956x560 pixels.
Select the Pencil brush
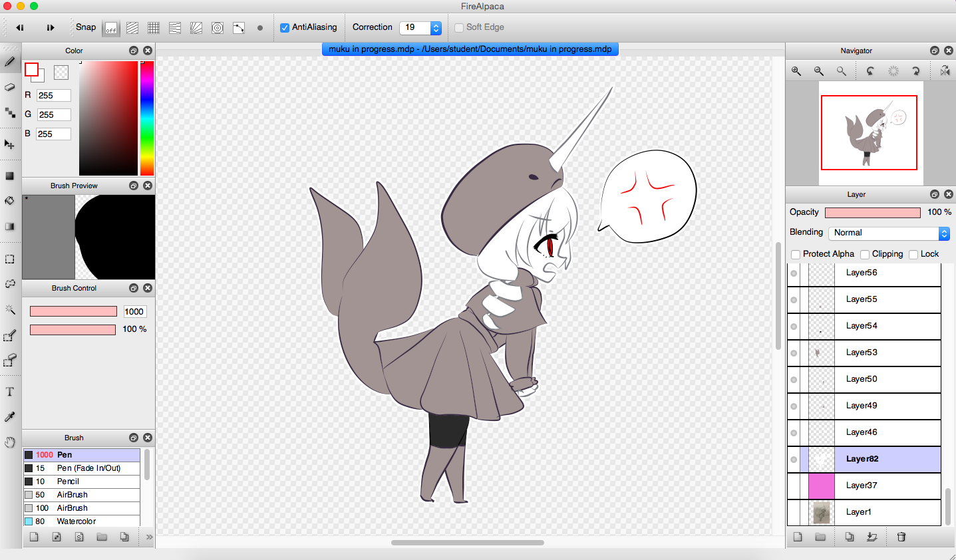point(82,482)
